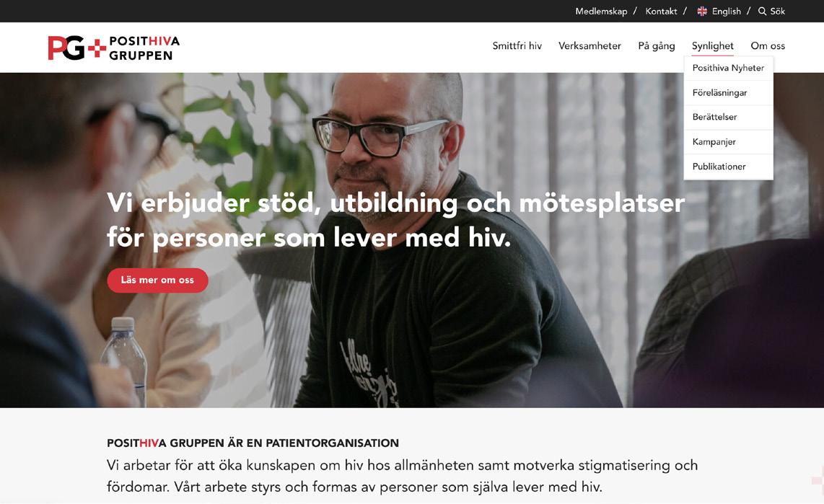Switch site language to English
824x504 pixels.
click(727, 11)
